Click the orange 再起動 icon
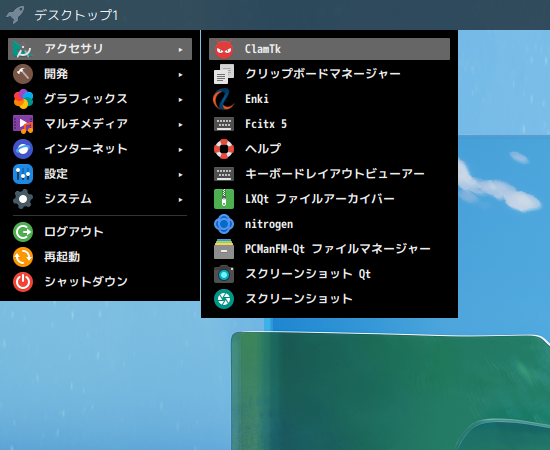 [23, 257]
